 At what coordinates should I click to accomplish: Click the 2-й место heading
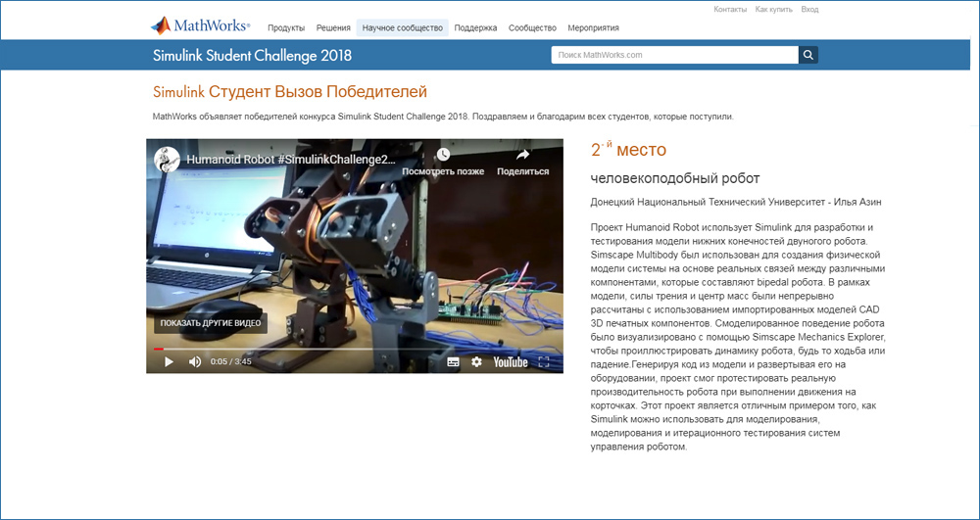628,149
